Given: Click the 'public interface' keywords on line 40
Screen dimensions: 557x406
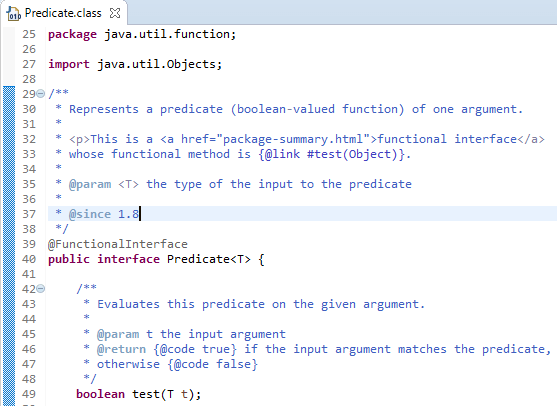Looking at the screenshot, I should [x=104, y=259].
